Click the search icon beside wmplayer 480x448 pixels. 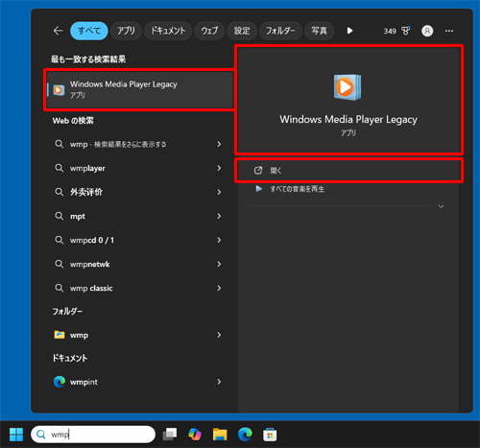pyautogui.click(x=60, y=168)
